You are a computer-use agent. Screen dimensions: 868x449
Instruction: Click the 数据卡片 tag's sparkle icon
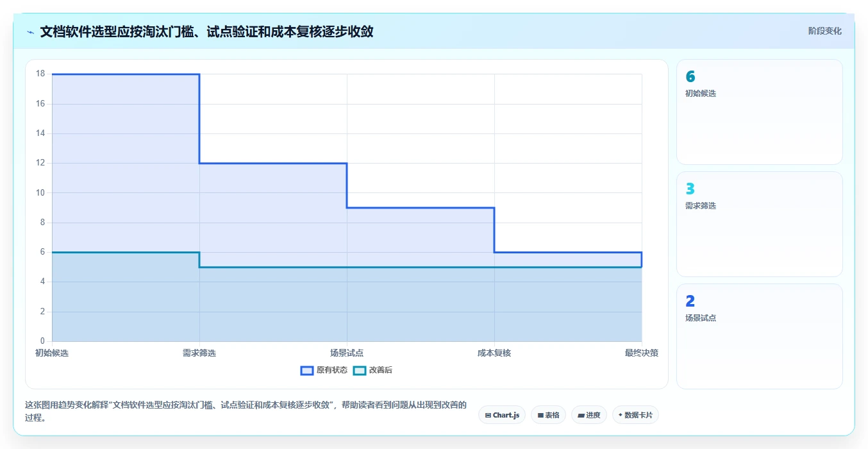click(621, 415)
